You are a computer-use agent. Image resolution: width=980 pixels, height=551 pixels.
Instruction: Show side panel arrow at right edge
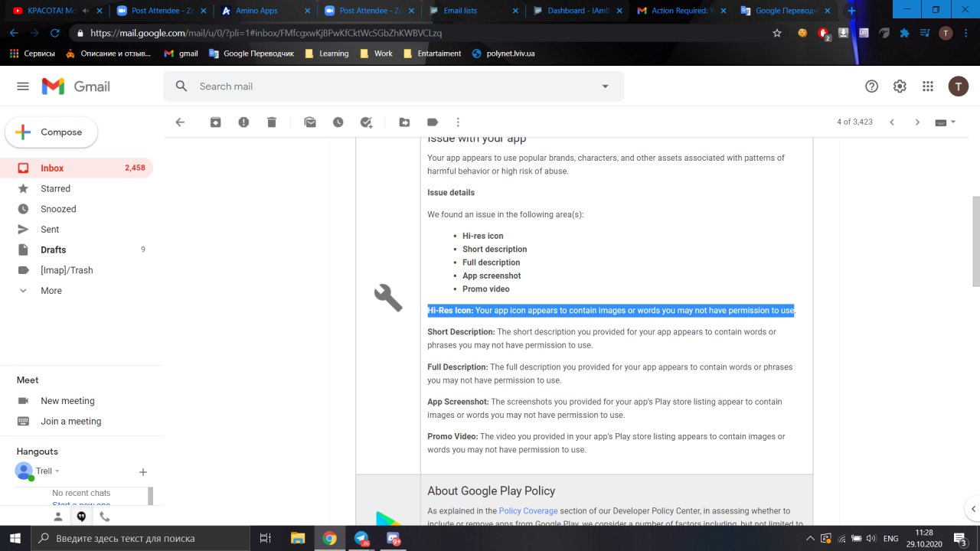coord(973,508)
